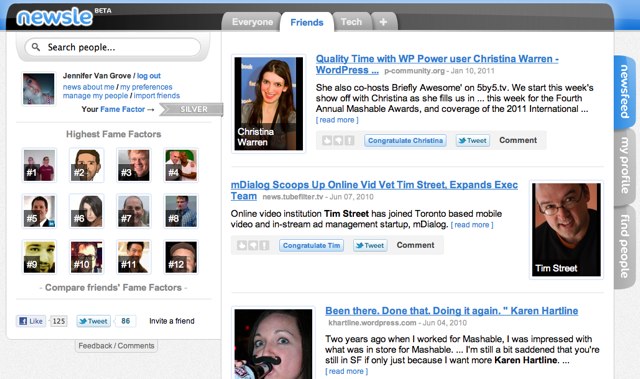640x379 pixels.
Task: Click the flag icon under the Tim Street article
Action: click(x=264, y=246)
